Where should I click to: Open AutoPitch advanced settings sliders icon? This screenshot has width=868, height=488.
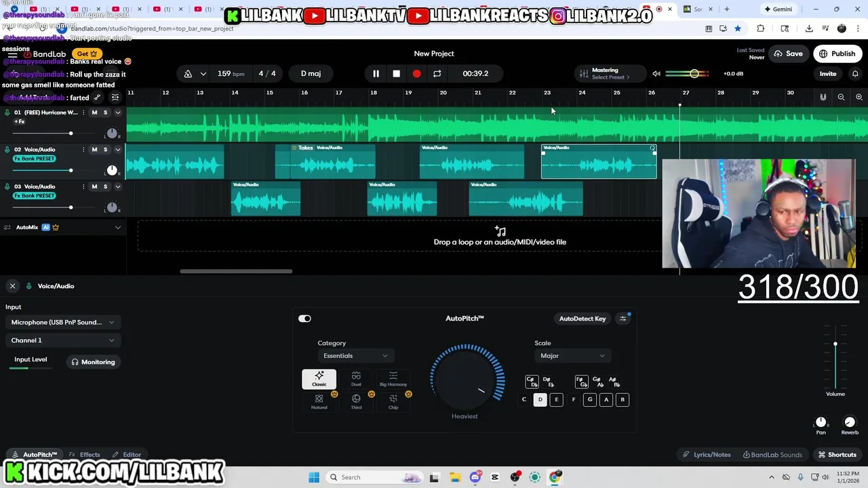coord(623,319)
